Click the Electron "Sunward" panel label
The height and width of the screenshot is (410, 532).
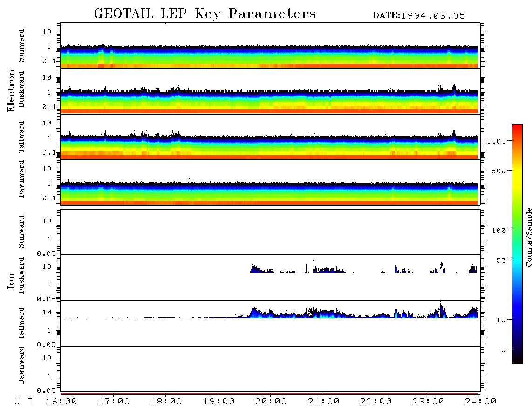click(x=21, y=45)
